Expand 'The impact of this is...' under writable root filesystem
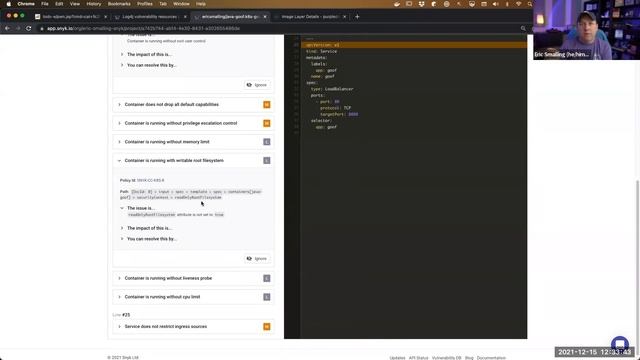640x360 pixels. point(146,228)
